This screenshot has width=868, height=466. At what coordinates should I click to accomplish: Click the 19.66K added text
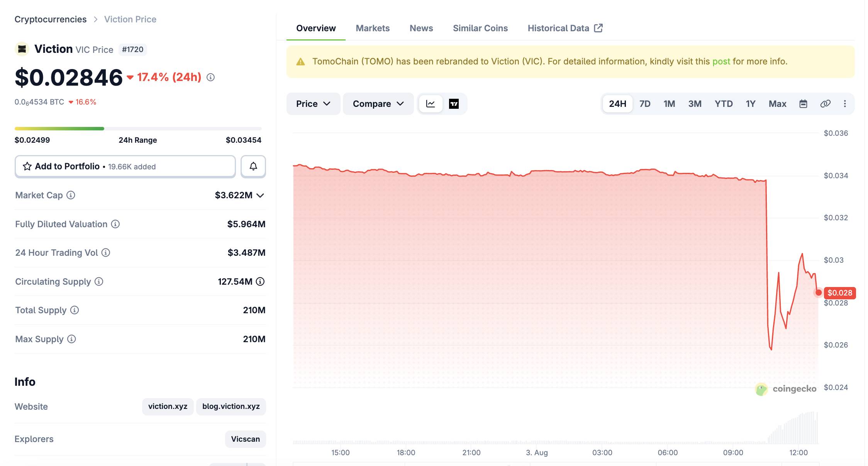pyautogui.click(x=132, y=167)
